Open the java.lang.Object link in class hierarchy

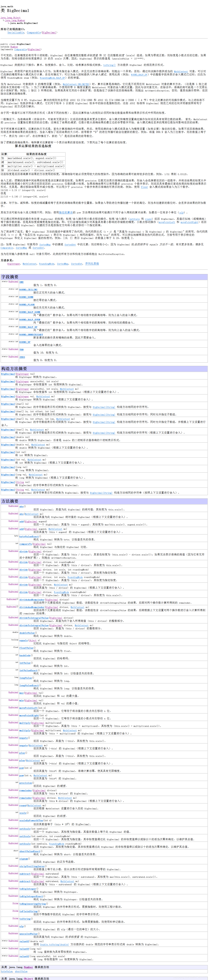point(11,18)
